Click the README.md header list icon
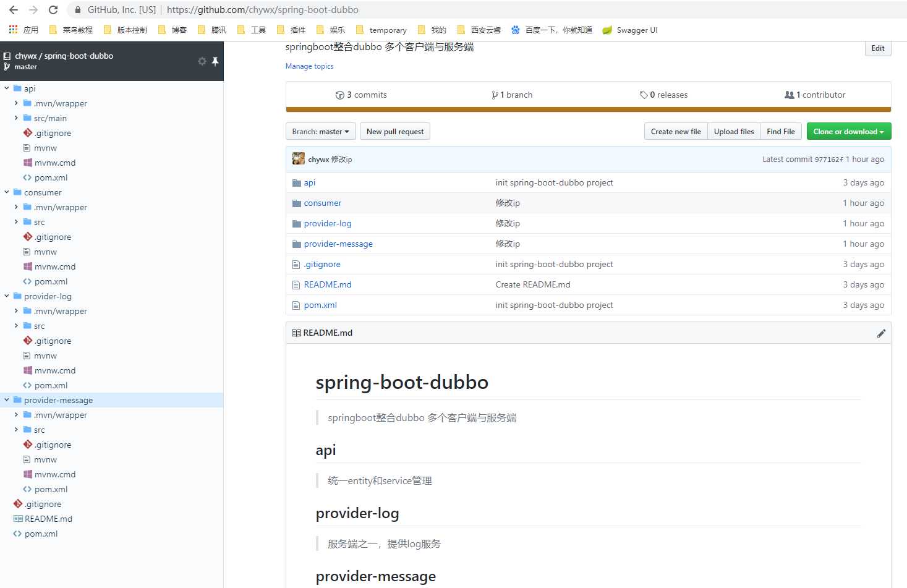The height and width of the screenshot is (588, 907). click(296, 333)
